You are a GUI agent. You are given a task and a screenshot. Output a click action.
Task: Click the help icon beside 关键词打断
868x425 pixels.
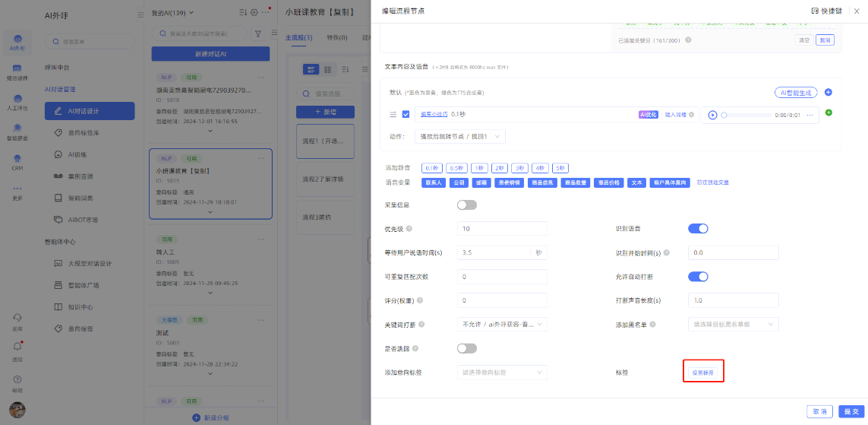421,325
